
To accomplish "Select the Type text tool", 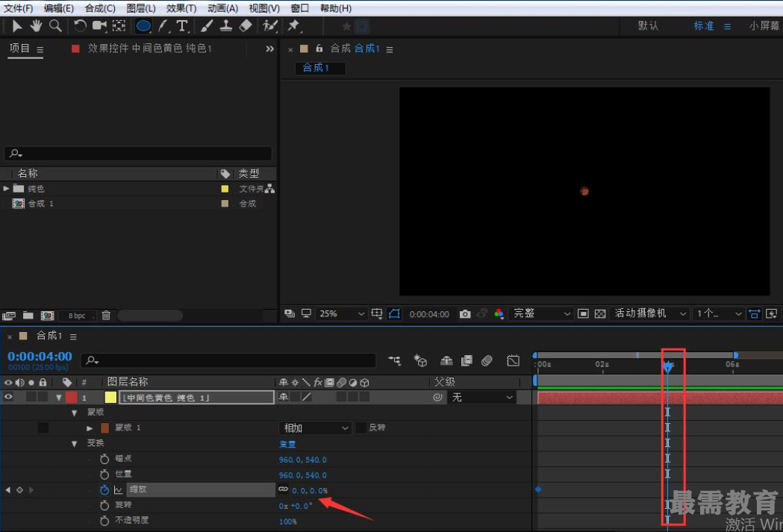I will coord(182,26).
